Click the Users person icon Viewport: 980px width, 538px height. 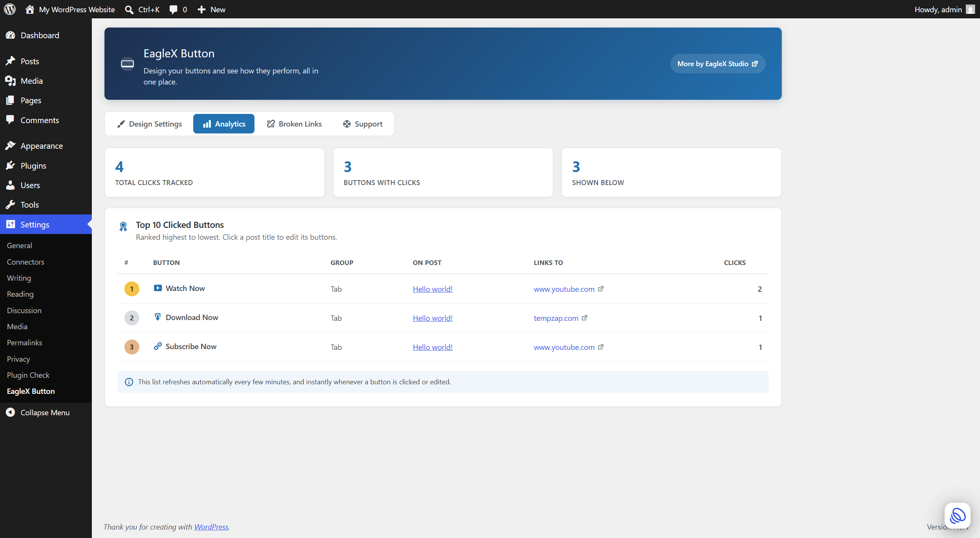(x=10, y=185)
